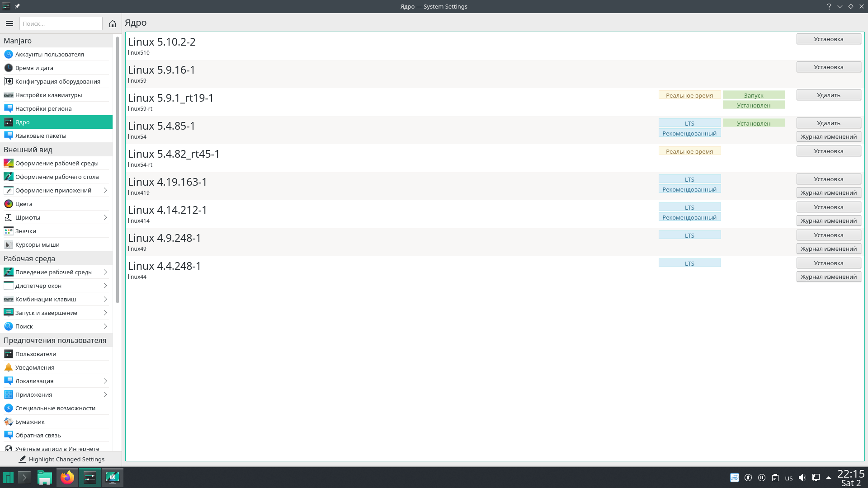The width and height of the screenshot is (868, 488).
Task: Open Учётные записи в Интернете entry
Action: 56,448
